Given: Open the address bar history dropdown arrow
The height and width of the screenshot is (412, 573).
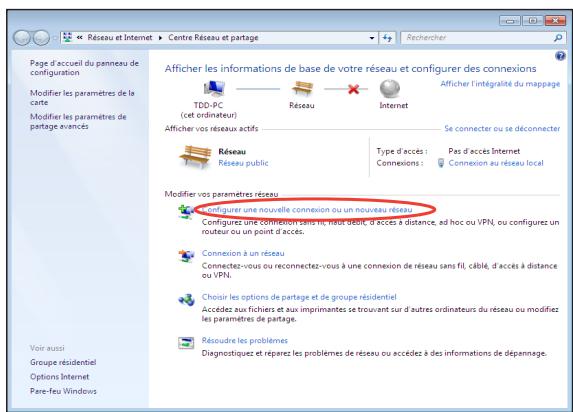Looking at the screenshot, I should (372, 38).
